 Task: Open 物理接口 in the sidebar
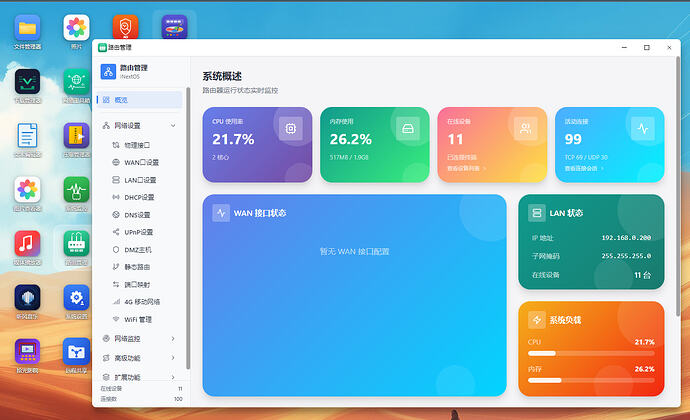click(139, 145)
